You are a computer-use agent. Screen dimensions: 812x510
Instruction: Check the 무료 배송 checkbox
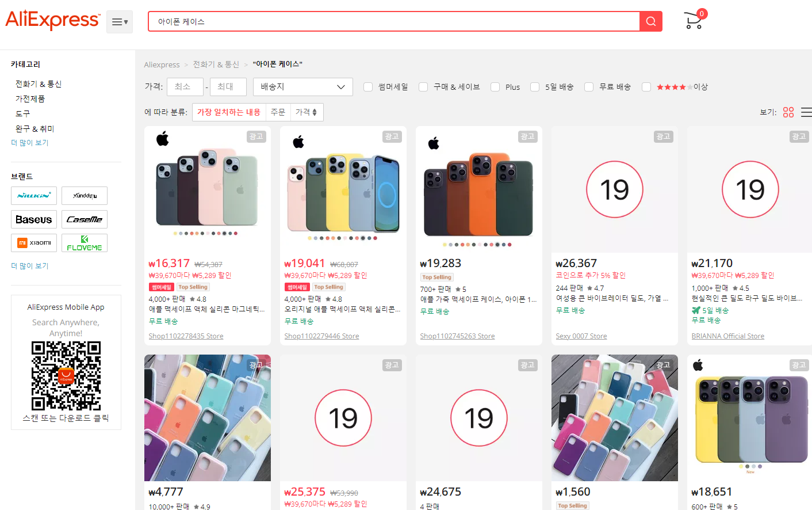(x=589, y=87)
